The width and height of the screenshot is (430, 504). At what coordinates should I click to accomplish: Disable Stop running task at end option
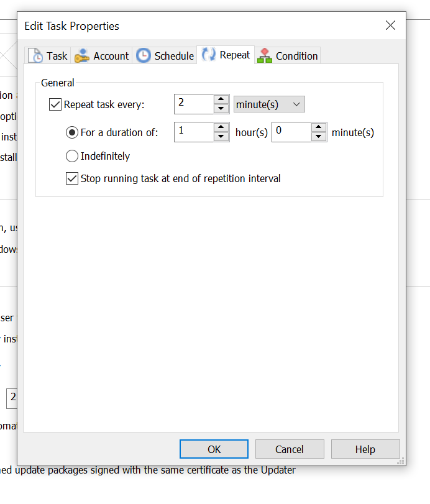[x=72, y=179]
